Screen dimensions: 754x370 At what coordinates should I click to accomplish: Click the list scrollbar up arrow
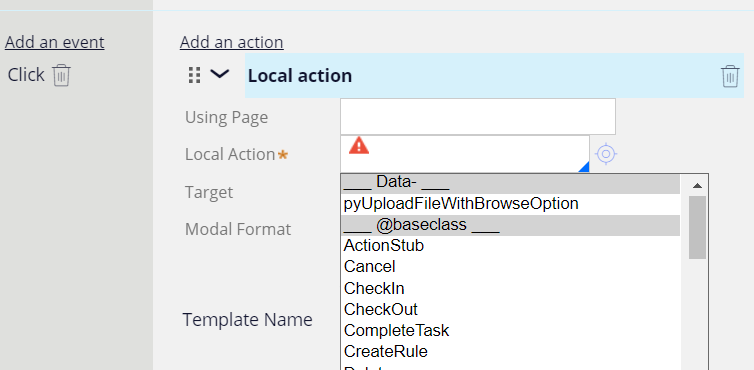(x=697, y=185)
